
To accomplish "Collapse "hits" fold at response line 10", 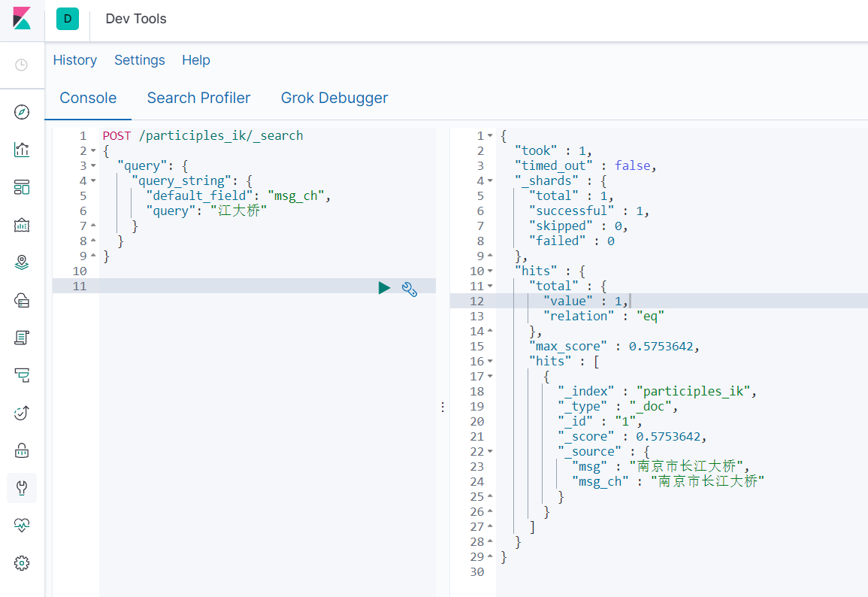I will click(490, 271).
